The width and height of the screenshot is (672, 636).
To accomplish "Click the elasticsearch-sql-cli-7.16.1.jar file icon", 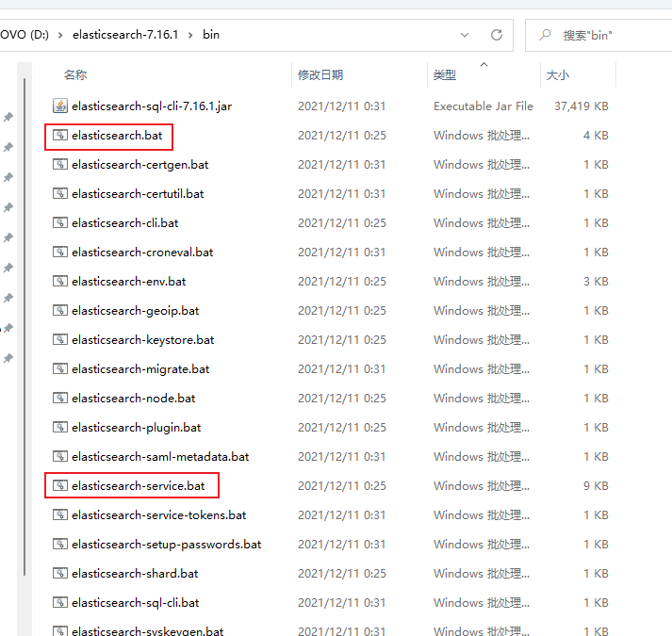I will [x=60, y=106].
